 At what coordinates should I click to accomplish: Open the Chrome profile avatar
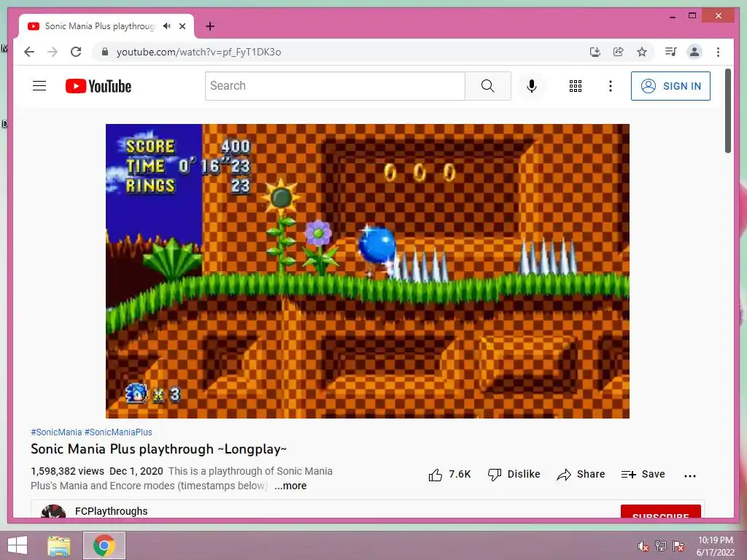[694, 52]
